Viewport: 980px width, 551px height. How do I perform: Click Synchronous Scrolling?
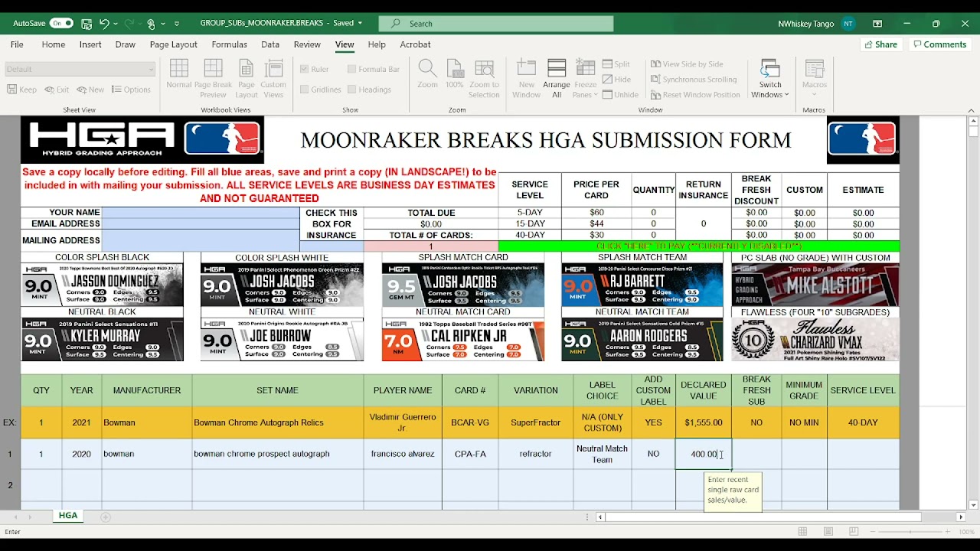click(694, 80)
